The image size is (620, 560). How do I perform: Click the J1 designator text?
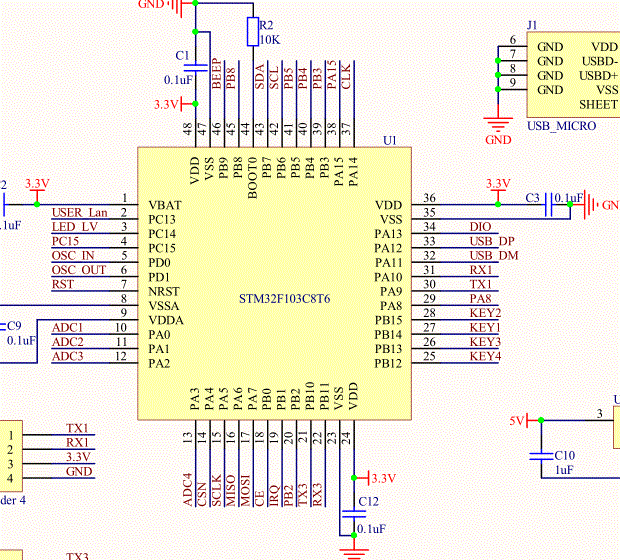coord(532,25)
